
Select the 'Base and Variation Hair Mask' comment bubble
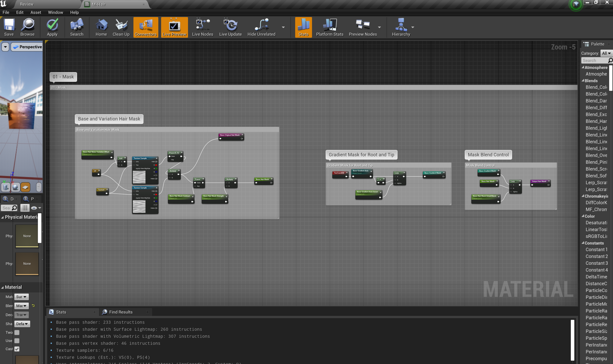[109, 119]
